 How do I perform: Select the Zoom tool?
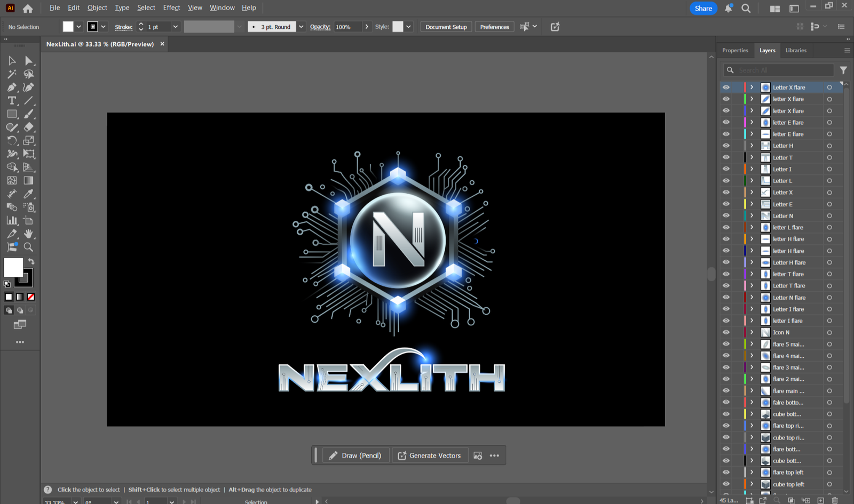pyautogui.click(x=29, y=247)
